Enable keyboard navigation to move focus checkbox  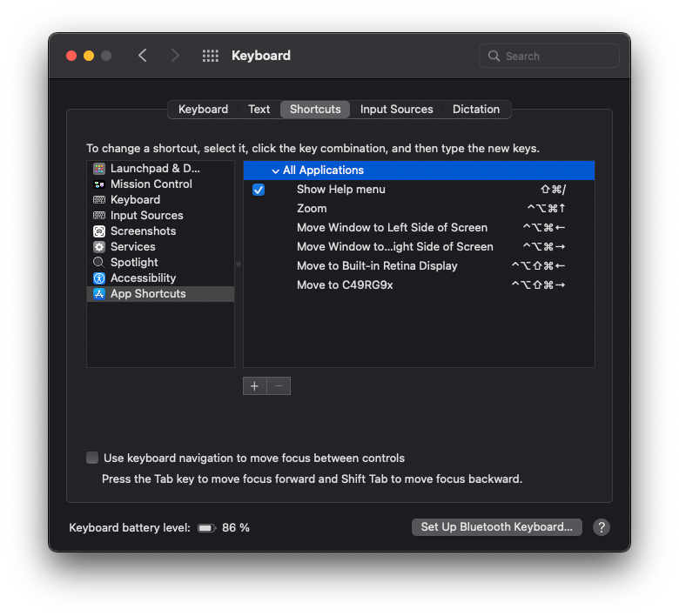point(92,459)
